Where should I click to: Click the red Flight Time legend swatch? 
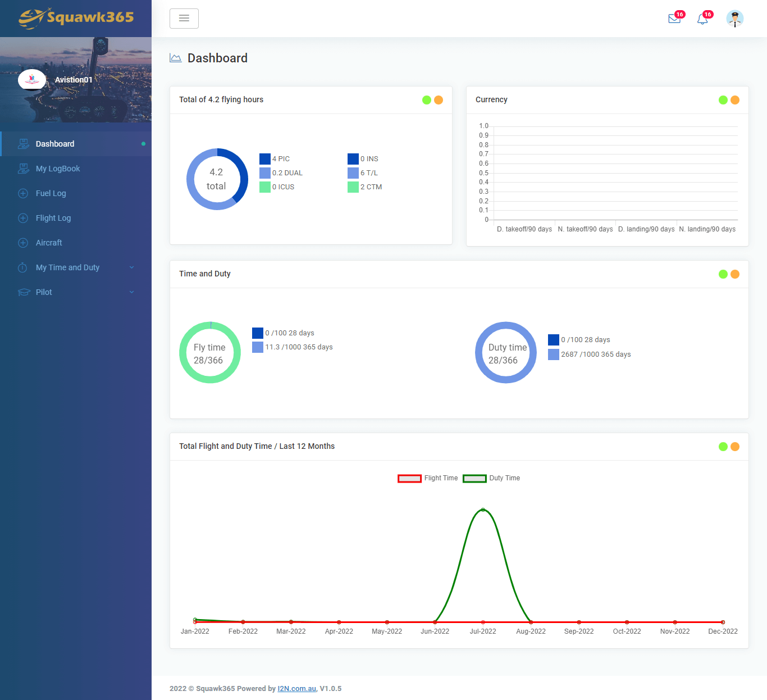(409, 478)
